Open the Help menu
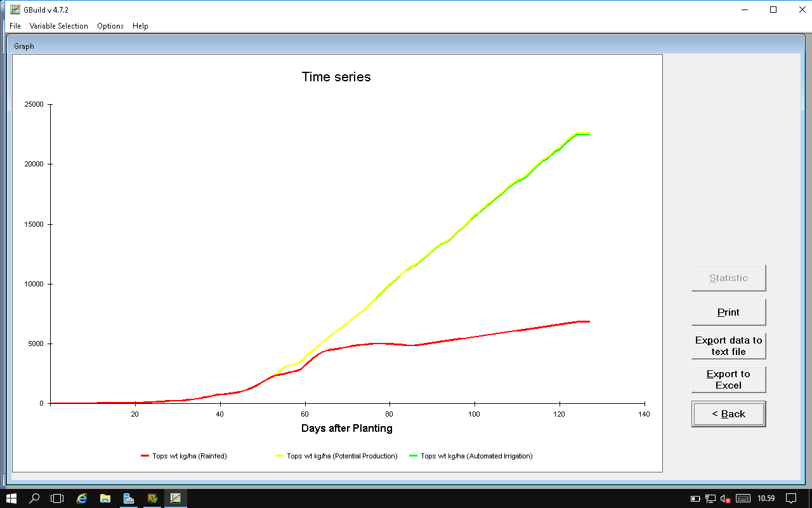This screenshot has width=812, height=508. 140,26
